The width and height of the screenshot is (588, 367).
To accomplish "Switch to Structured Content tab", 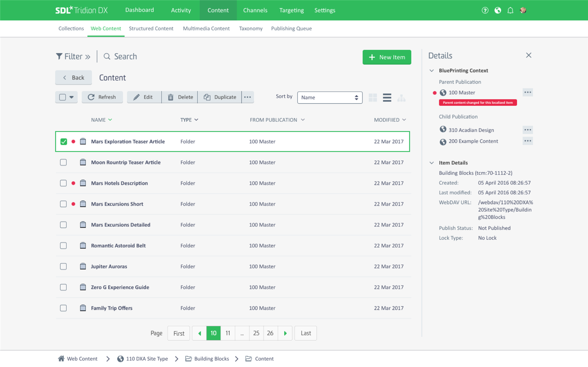I will point(151,29).
